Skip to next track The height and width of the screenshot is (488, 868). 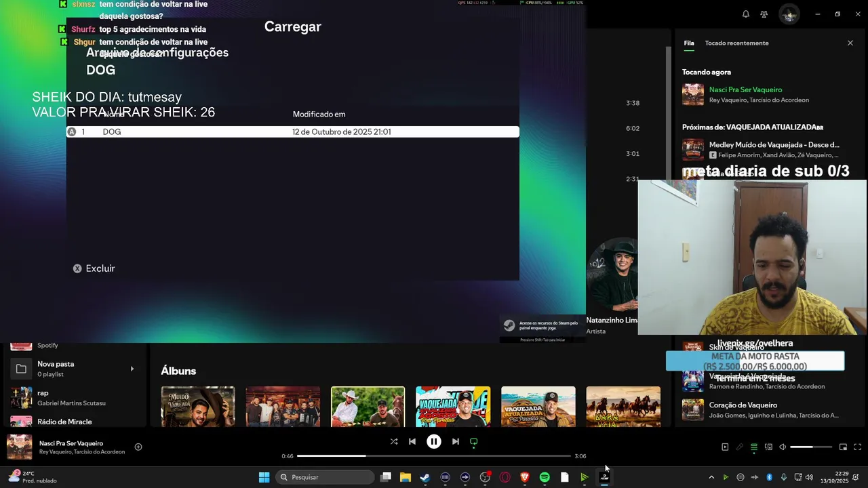pos(456,441)
